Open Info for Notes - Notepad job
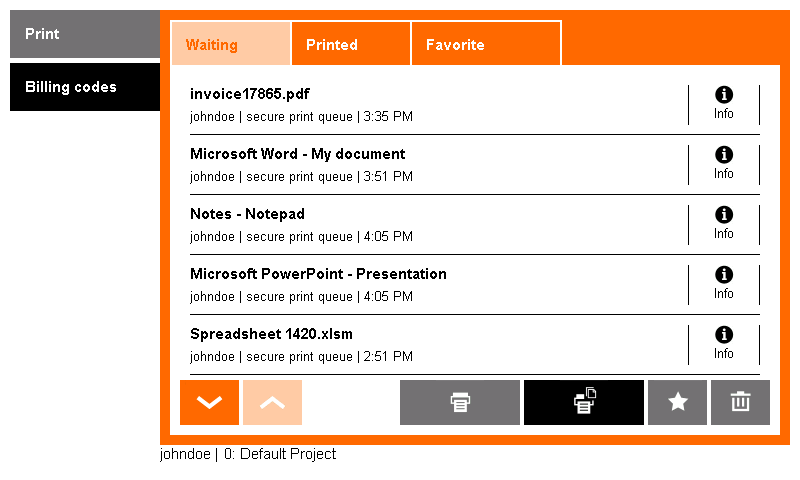The image size is (800, 480). pos(723,224)
